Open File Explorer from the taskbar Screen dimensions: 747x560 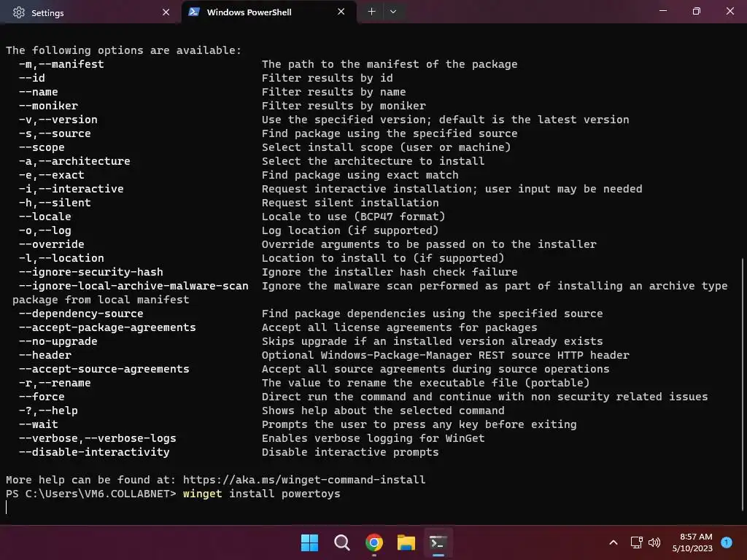[x=406, y=542]
